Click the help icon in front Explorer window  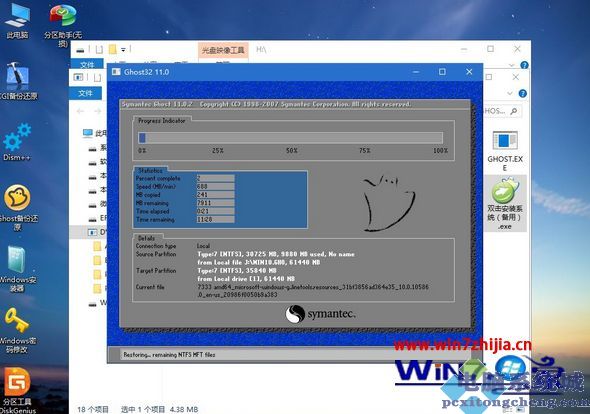coord(523,93)
